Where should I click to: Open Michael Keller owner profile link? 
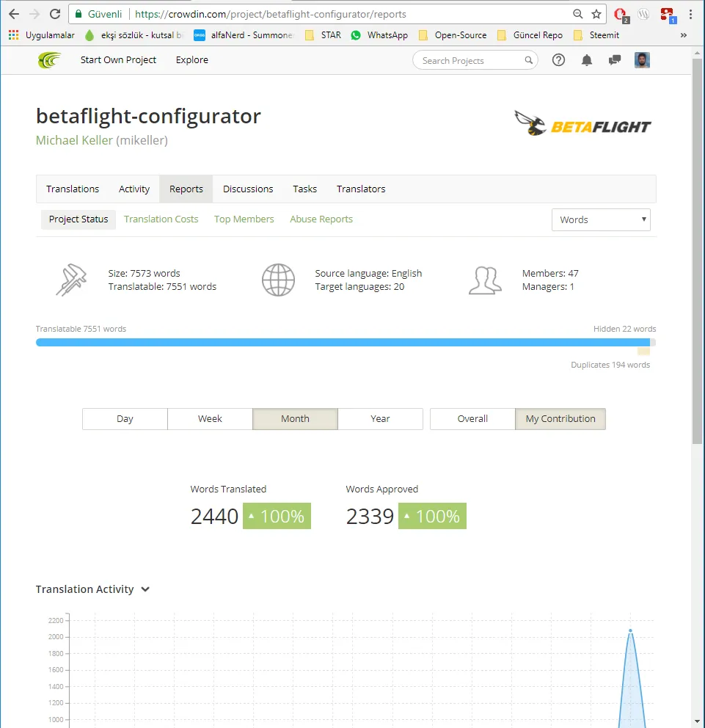click(x=74, y=140)
